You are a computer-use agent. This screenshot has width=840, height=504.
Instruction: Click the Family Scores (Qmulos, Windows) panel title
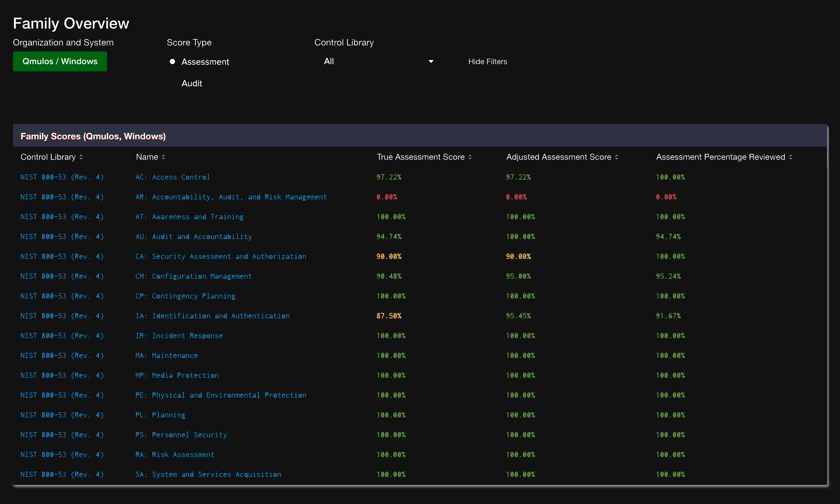[x=93, y=136]
